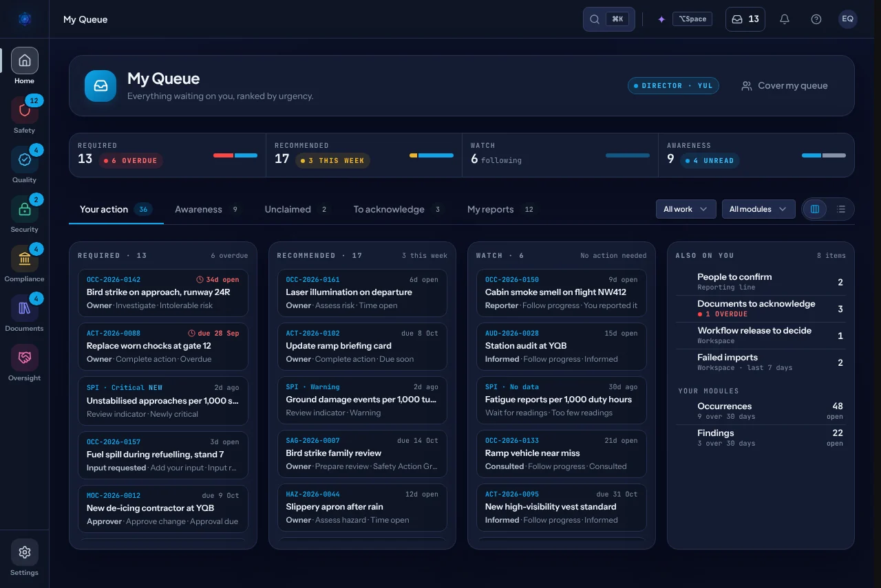Switch to the Unclaimed tab

click(x=297, y=209)
